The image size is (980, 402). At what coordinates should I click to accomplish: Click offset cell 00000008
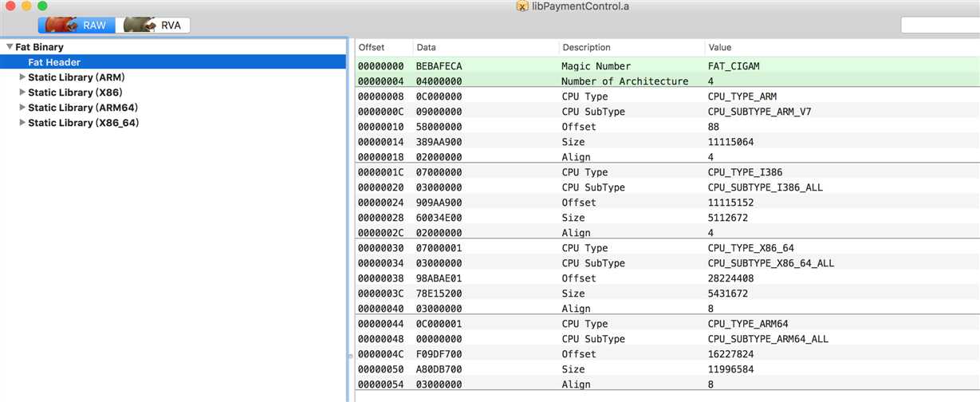pos(380,97)
